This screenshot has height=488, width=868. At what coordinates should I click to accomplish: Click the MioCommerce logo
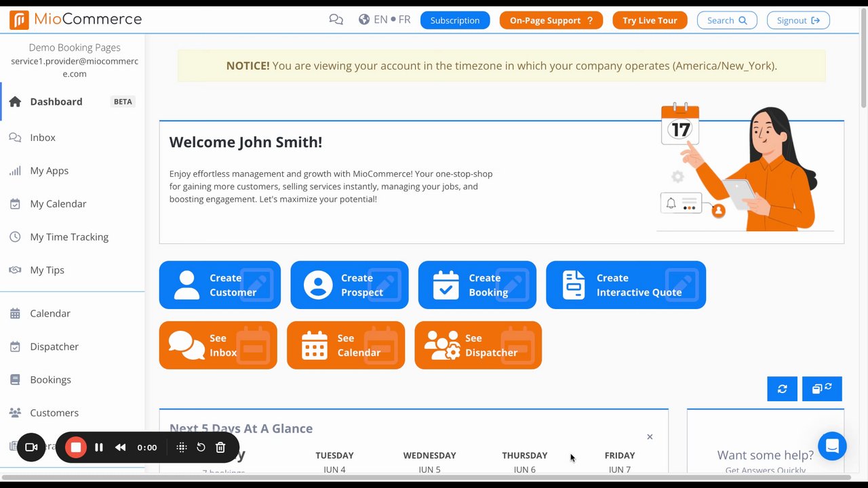tap(76, 20)
